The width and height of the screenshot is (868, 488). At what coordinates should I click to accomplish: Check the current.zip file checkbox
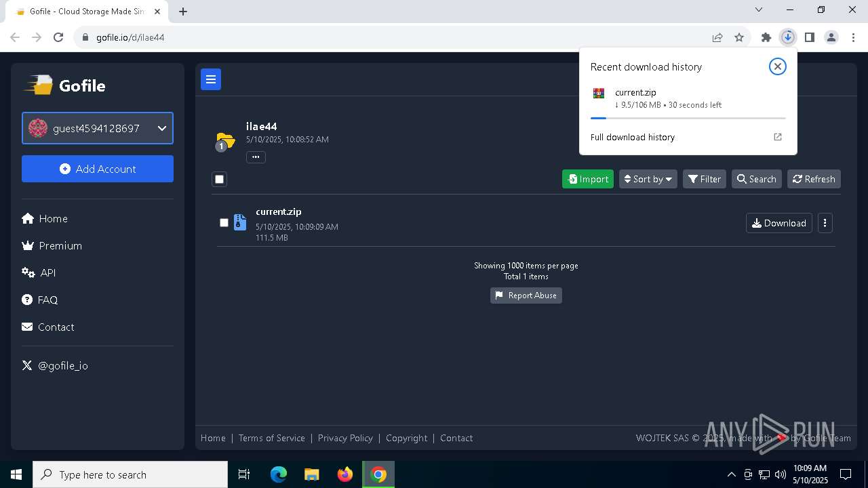pyautogui.click(x=224, y=222)
